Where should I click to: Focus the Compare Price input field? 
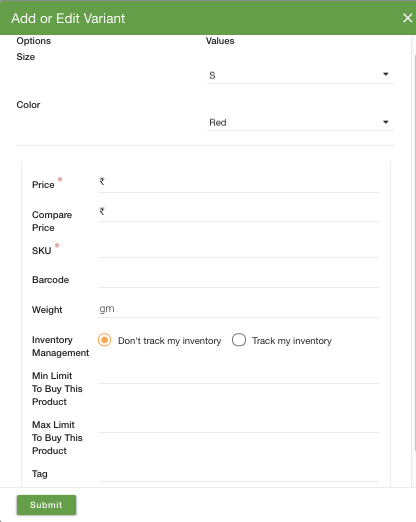pyautogui.click(x=239, y=212)
